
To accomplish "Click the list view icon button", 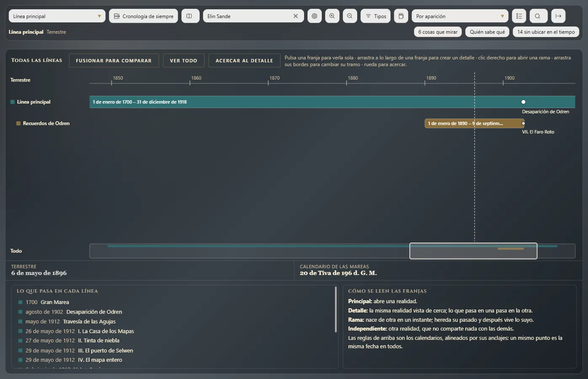I will click(519, 16).
